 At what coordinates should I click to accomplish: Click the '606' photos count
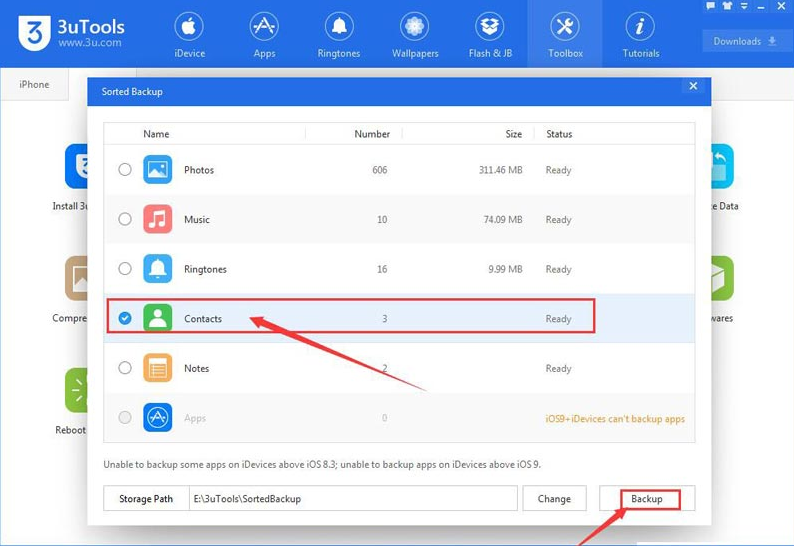tap(380, 170)
